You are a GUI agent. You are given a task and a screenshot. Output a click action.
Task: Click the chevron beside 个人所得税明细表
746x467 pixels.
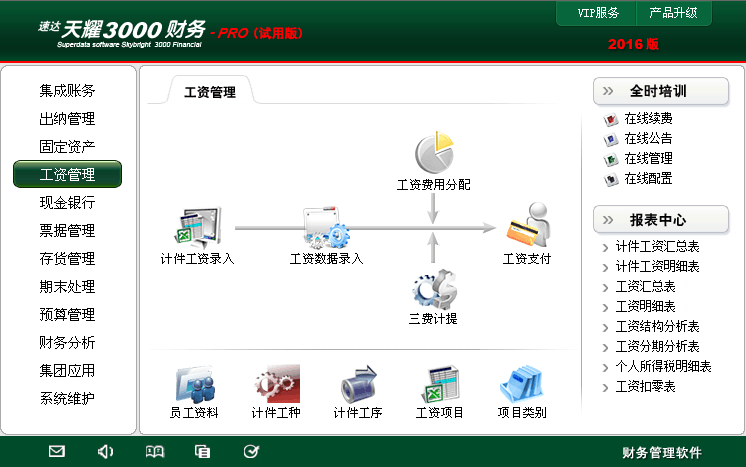[605, 367]
